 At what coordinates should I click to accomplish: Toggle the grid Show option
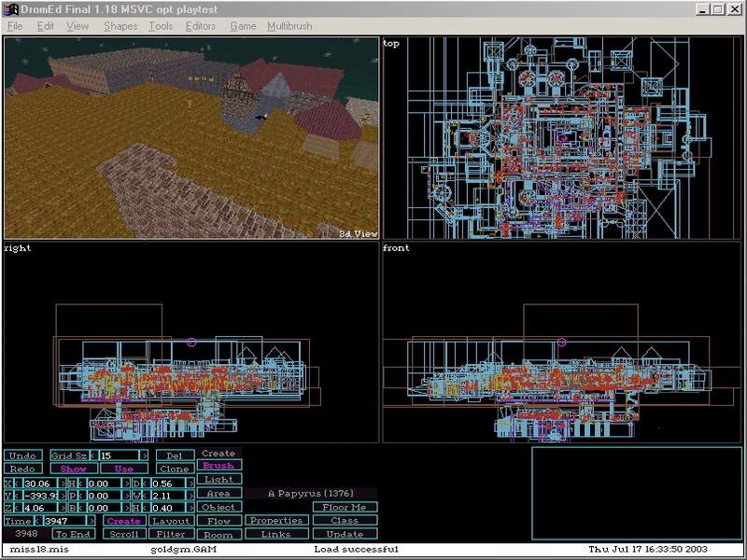(74, 469)
